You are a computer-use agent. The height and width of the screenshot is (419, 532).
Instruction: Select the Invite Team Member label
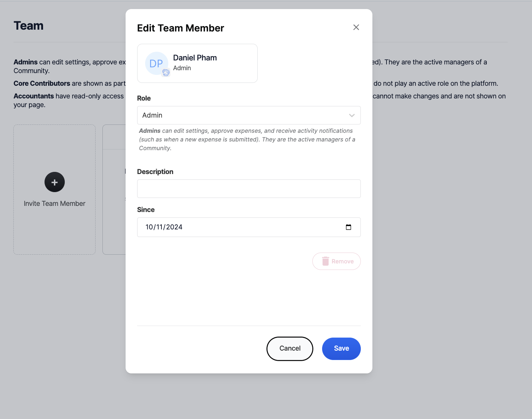(55, 204)
